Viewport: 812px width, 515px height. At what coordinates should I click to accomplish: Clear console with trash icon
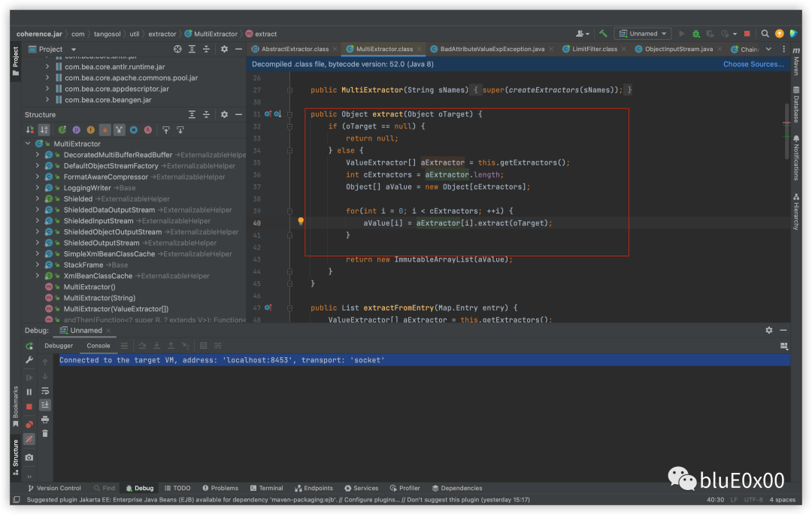click(x=45, y=433)
